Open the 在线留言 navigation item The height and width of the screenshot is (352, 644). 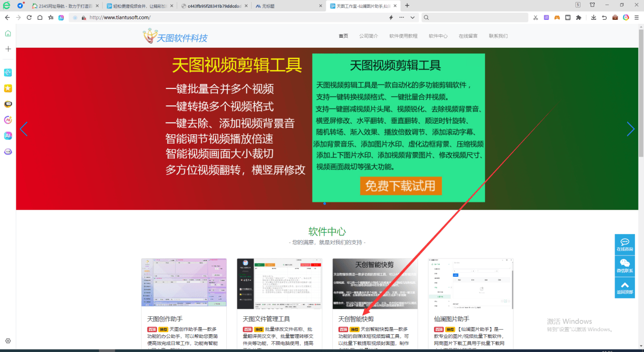(468, 36)
